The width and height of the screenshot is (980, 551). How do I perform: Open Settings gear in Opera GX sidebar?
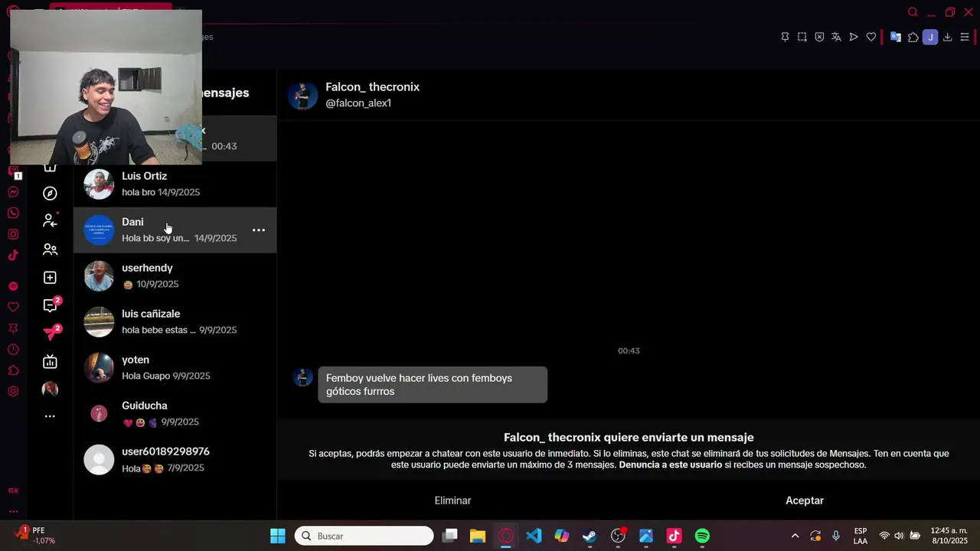tap(13, 392)
